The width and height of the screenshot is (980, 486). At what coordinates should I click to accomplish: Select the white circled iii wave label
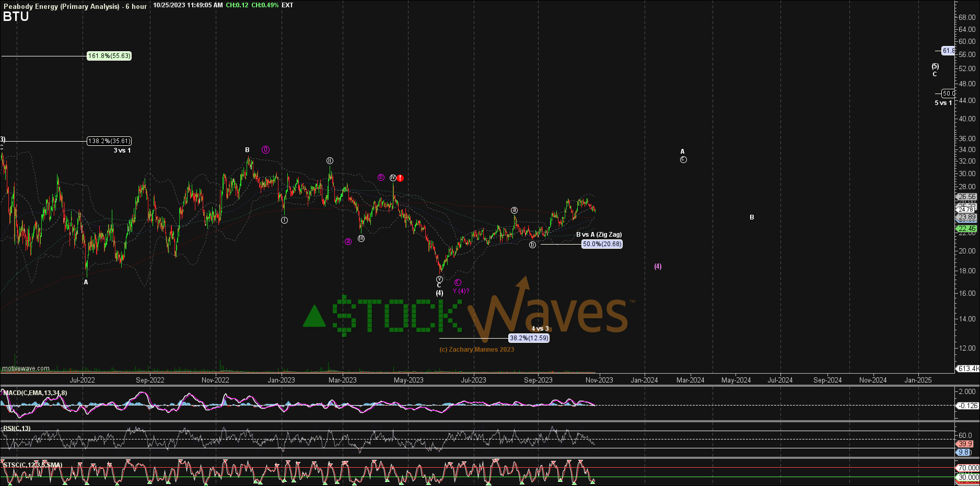tap(361, 239)
